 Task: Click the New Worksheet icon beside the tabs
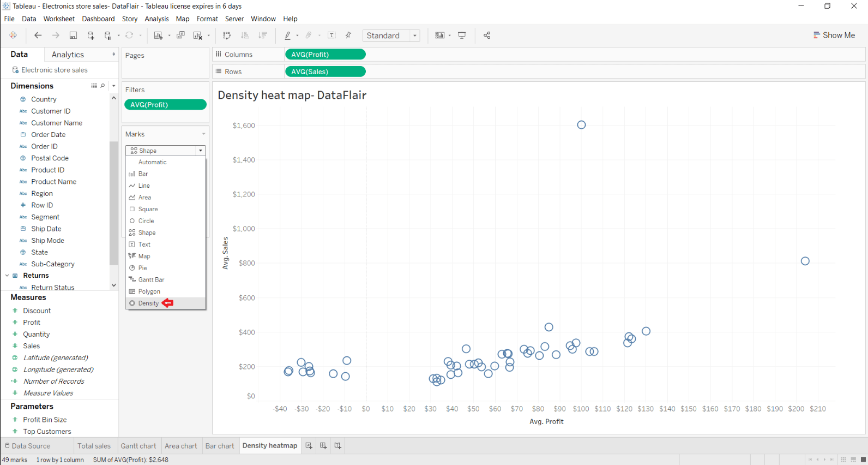[309, 446]
